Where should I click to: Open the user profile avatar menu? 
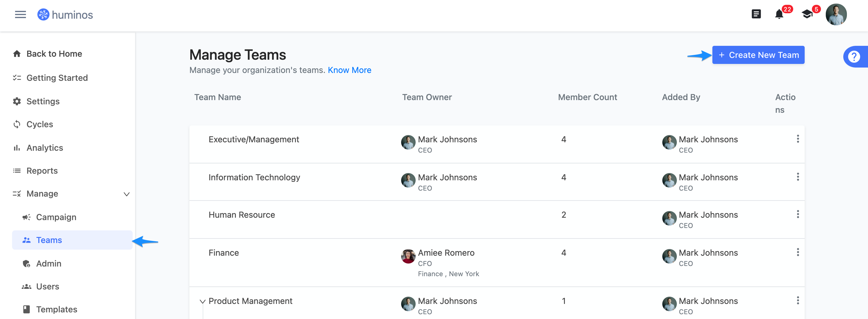coord(836,14)
